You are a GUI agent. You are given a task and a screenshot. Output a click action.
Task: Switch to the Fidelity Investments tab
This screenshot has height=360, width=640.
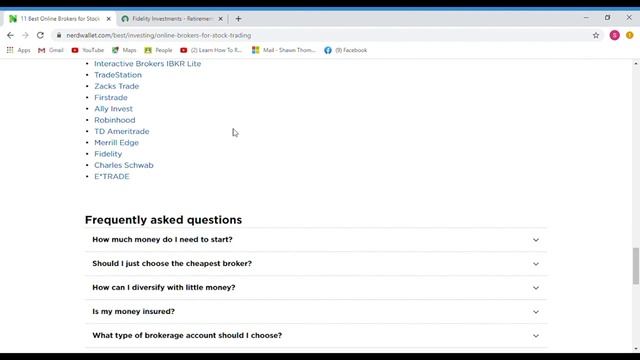171,19
